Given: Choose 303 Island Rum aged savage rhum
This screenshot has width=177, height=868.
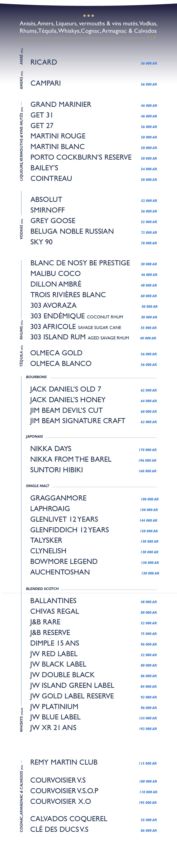Looking at the screenshot, I should (x=80, y=337).
